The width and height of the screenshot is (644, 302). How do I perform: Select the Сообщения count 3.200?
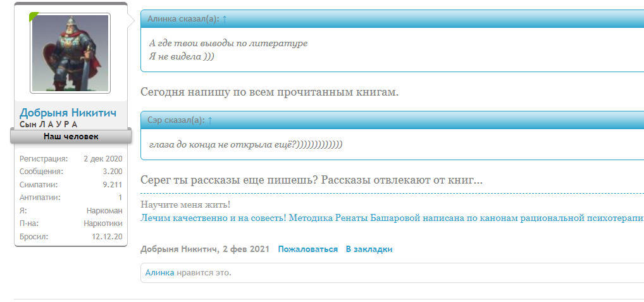point(112,172)
